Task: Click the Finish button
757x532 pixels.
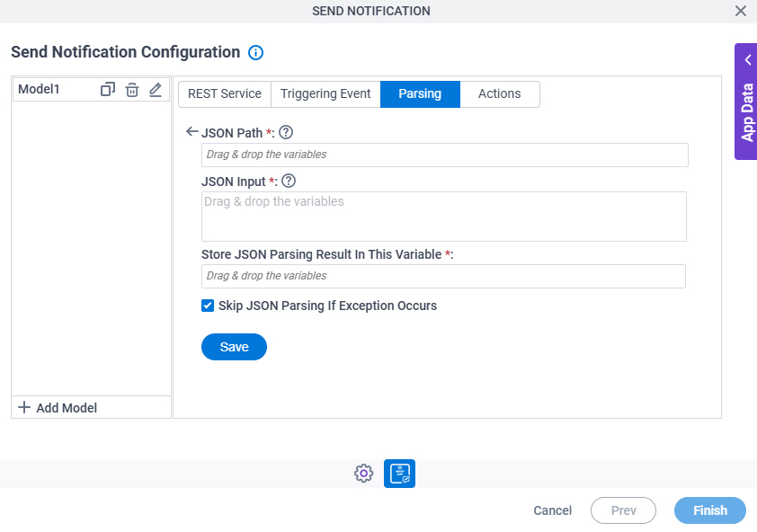Action: point(710,510)
